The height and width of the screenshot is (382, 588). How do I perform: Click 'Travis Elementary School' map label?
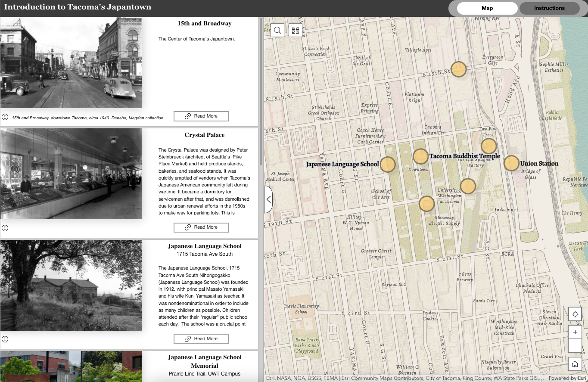302,309
